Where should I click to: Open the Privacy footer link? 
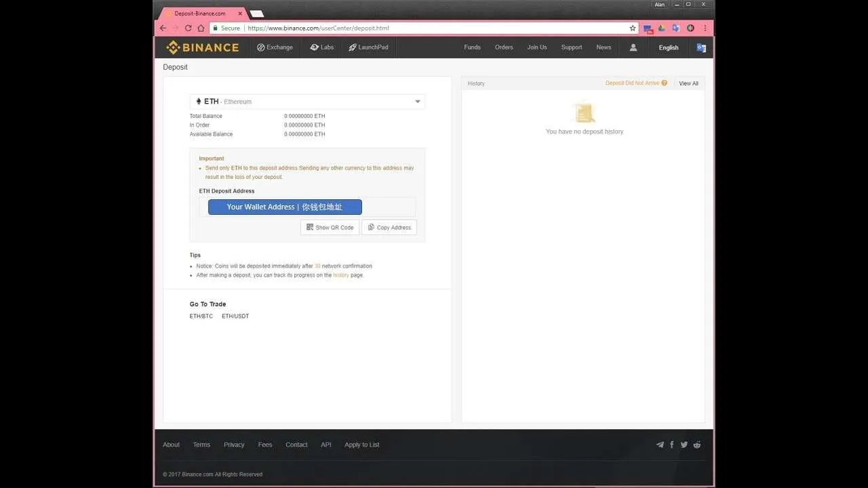click(234, 445)
